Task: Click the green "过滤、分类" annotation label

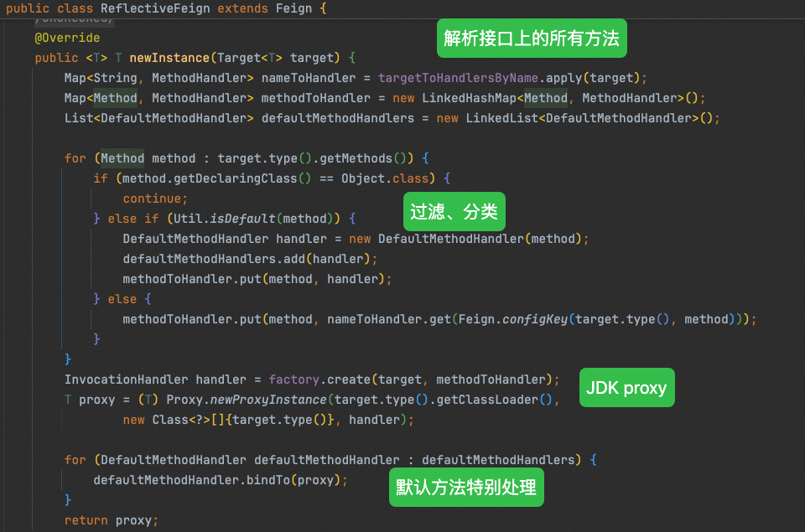Action: pyautogui.click(x=454, y=211)
